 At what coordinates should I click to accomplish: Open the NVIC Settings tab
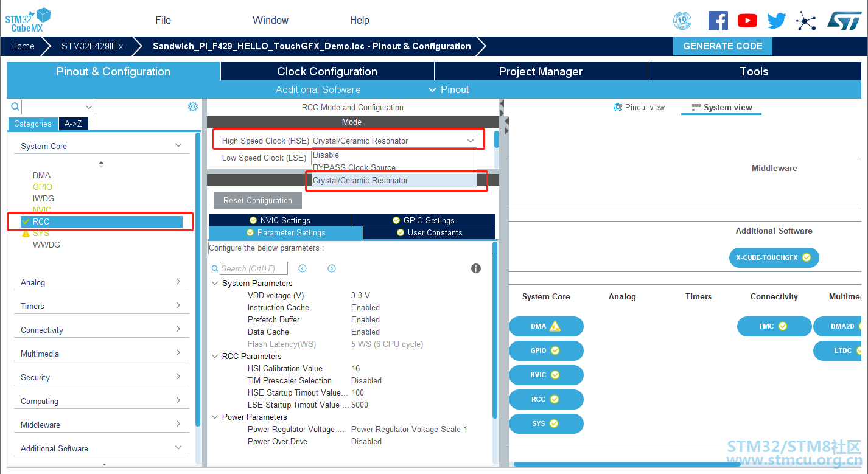pos(279,220)
